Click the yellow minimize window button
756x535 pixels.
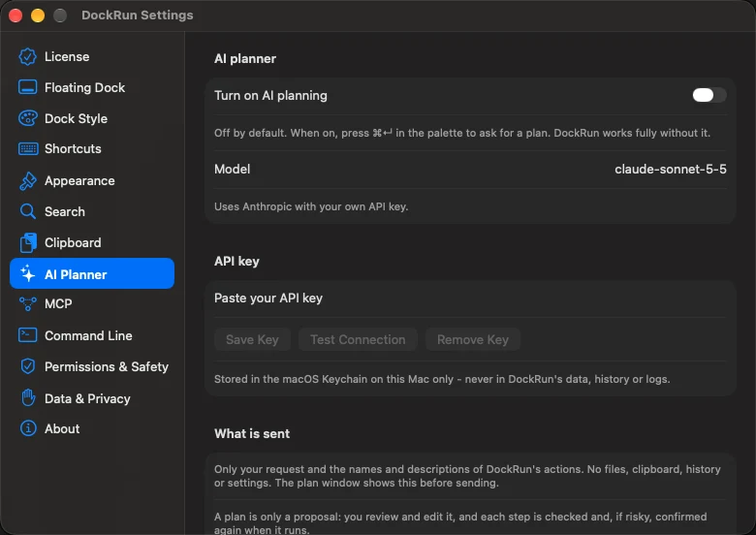[38, 16]
